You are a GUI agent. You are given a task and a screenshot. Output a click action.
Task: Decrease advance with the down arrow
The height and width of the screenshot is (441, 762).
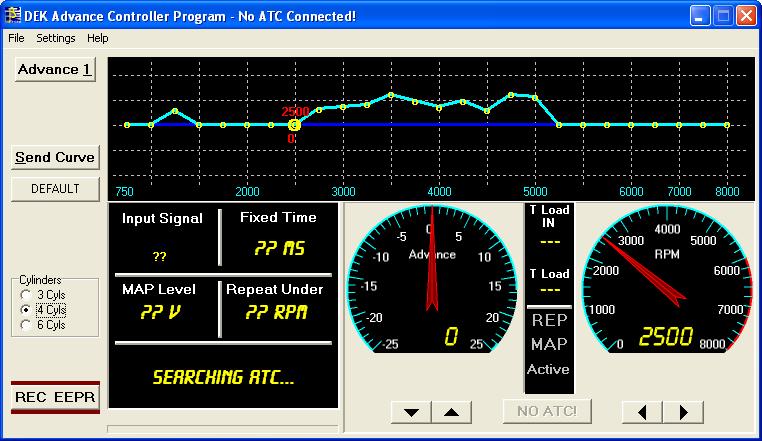pos(411,412)
